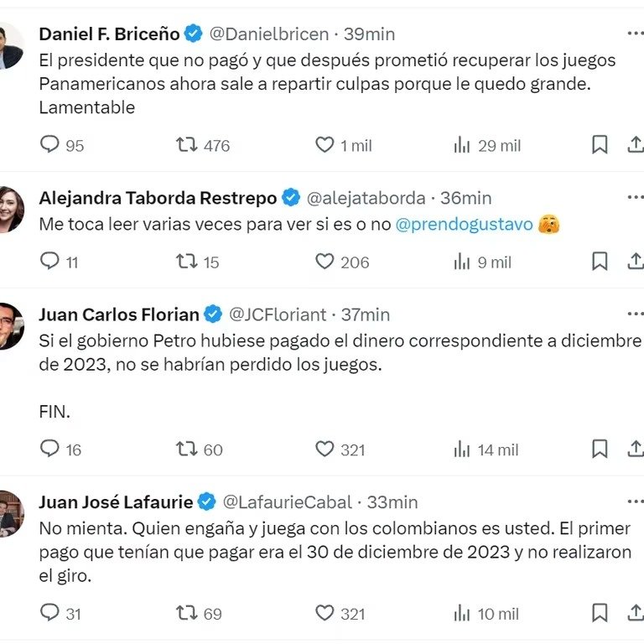This screenshot has width=644, height=644.
Task: View analytics on Briceño's 29 mil tweet
Action: pyautogui.click(x=462, y=145)
